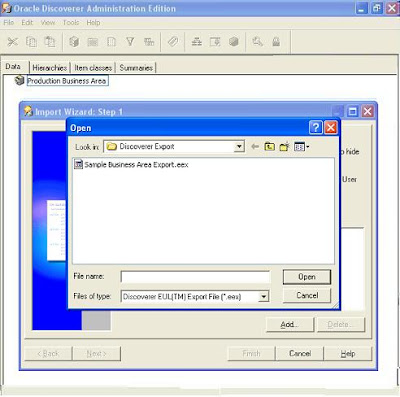The height and width of the screenshot is (397, 400).
Task: Click the funnel Condition toolbar icon
Action: click(x=130, y=42)
